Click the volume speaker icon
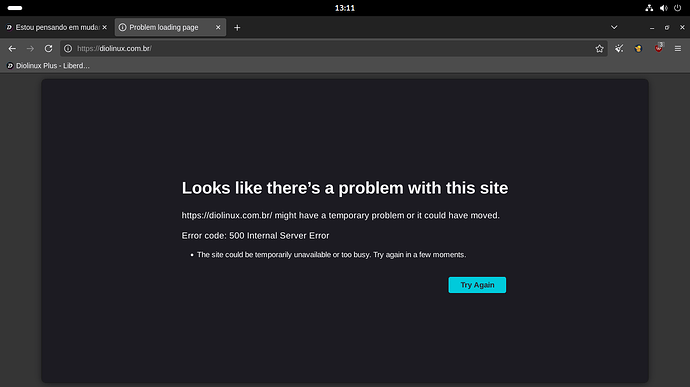The image size is (690, 387). (664, 8)
